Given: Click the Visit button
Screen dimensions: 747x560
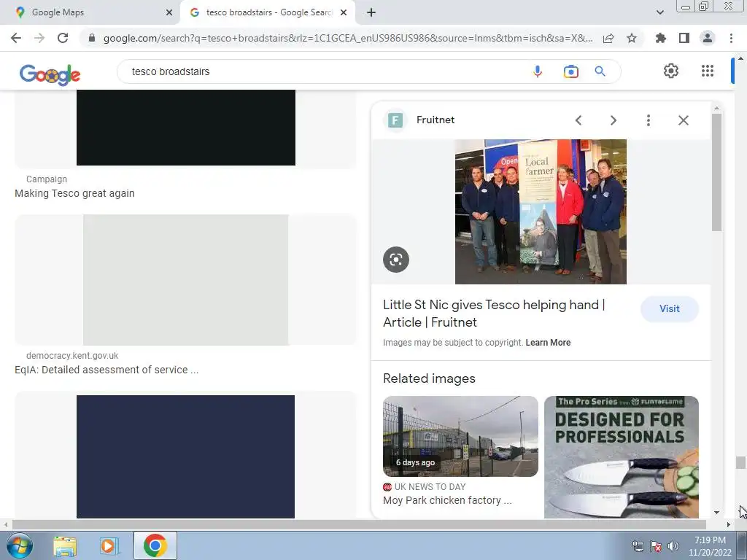Looking at the screenshot, I should tap(670, 308).
